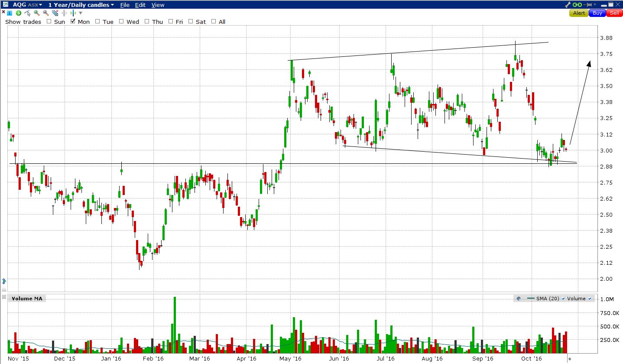Zoom out with the red magnifier
Screen dimensions: 623x364
[x=46, y=13]
